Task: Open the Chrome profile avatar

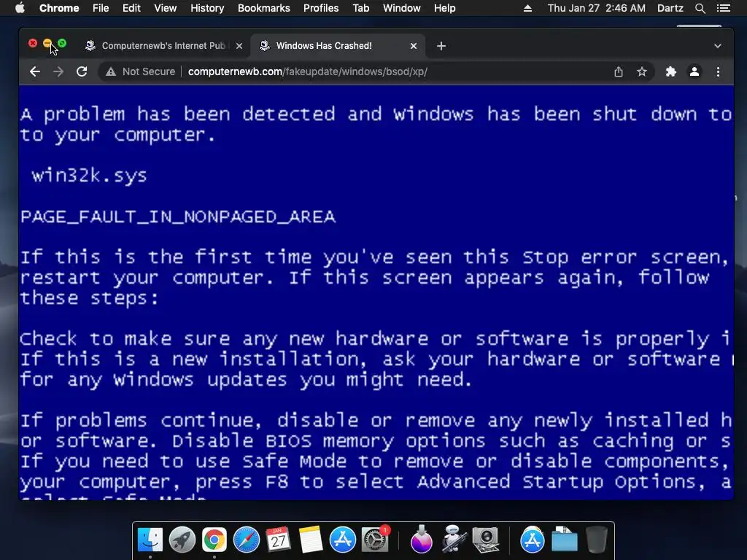Action: click(x=694, y=71)
